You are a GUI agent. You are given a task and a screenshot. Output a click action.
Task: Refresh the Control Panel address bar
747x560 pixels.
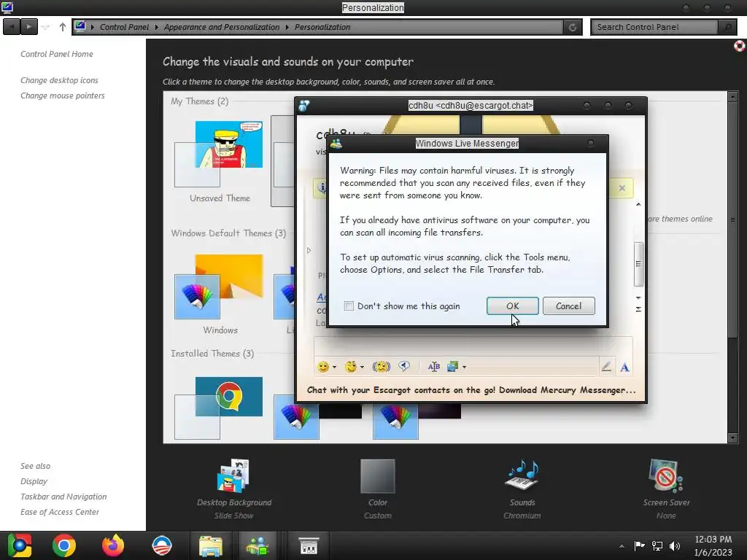coord(573,27)
